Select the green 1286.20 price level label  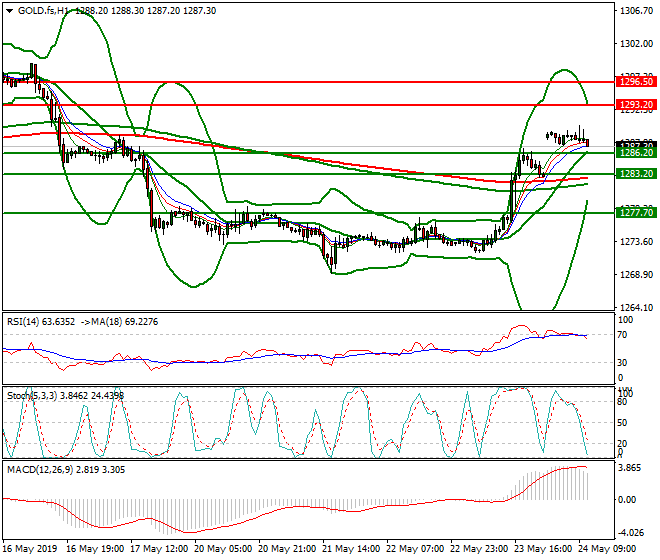636,152
